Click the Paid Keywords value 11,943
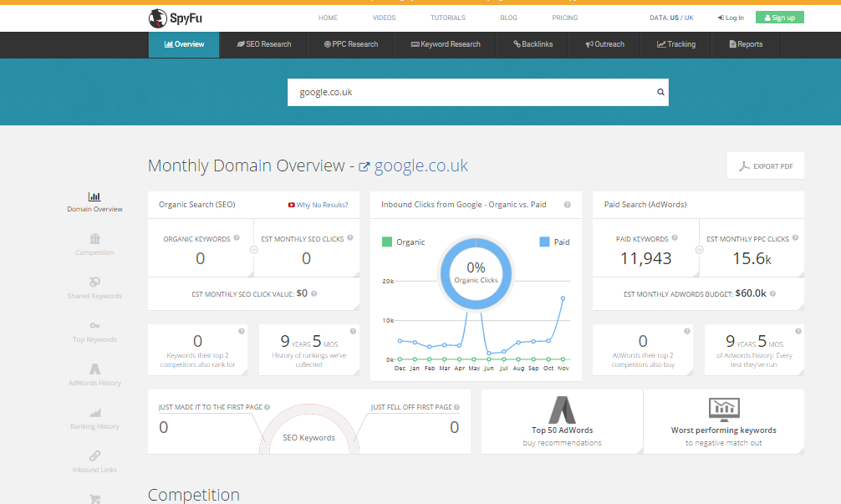Image resolution: width=841 pixels, height=504 pixels. (x=645, y=259)
